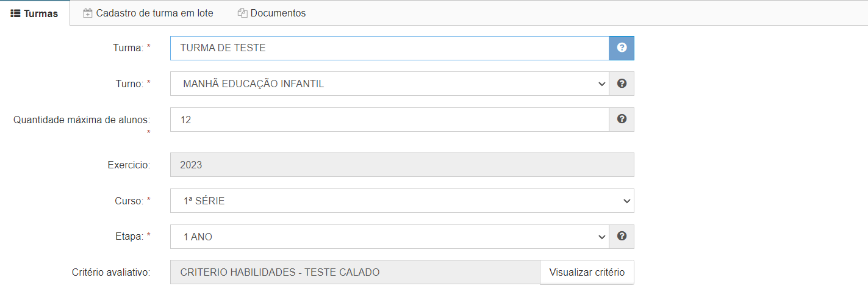Click the Exercicio field showing 2023

point(402,165)
